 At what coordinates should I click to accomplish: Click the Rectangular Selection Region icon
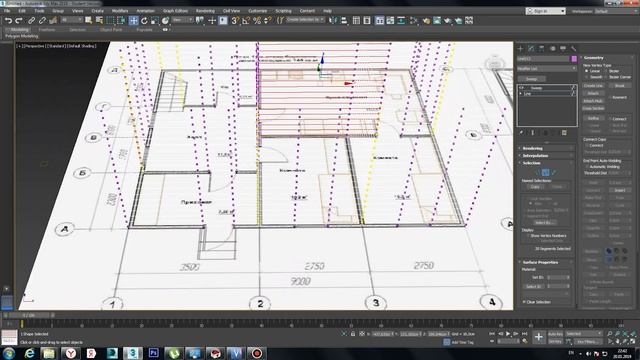tap(110, 20)
